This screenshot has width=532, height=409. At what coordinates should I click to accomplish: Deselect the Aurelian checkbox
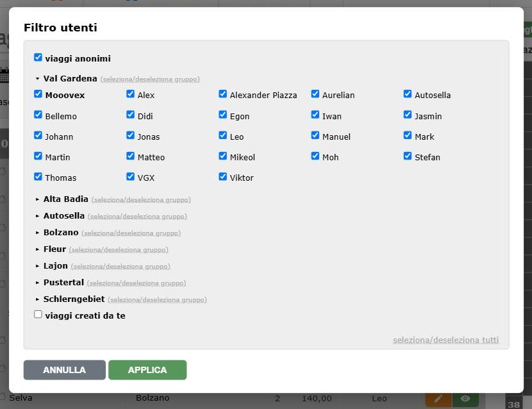pyautogui.click(x=315, y=94)
